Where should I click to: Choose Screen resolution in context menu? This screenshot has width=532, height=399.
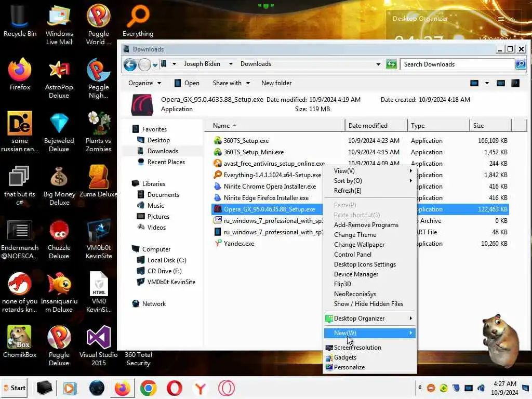coord(370,348)
